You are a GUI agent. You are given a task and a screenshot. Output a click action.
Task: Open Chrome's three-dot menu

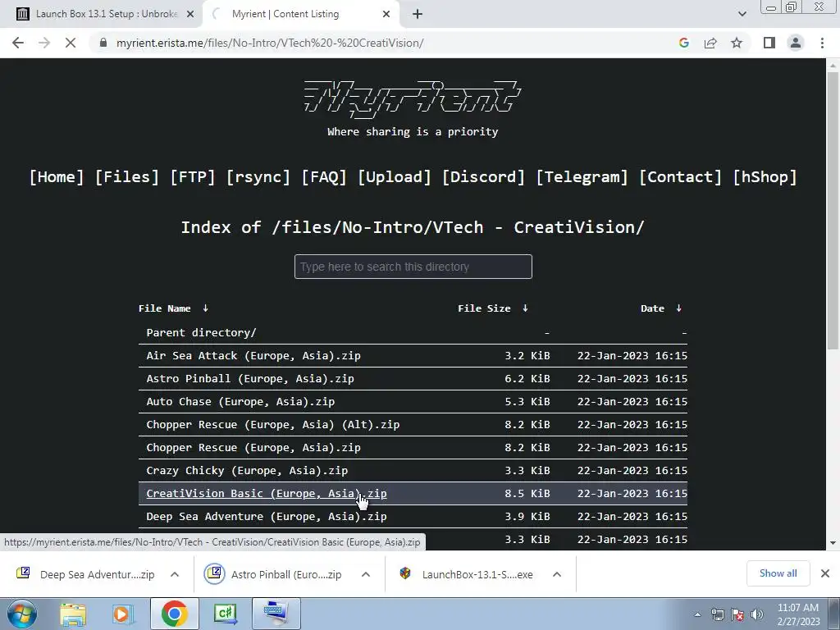822,43
